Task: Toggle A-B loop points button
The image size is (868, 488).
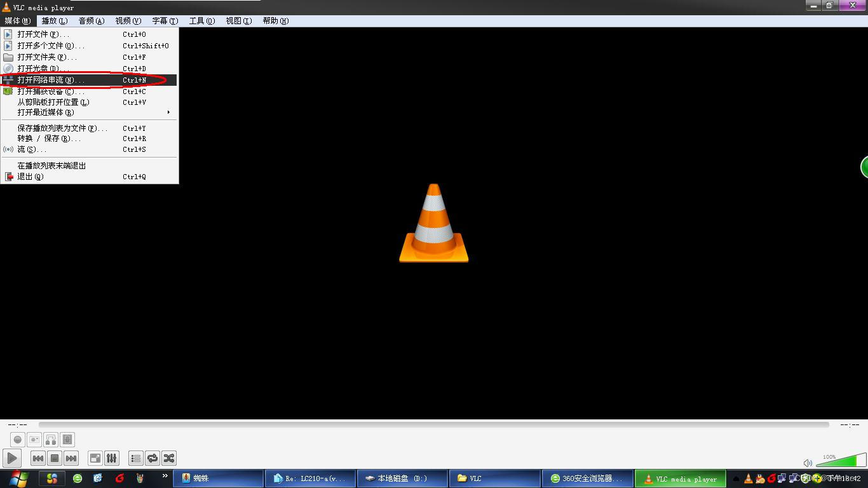Action: point(51,439)
